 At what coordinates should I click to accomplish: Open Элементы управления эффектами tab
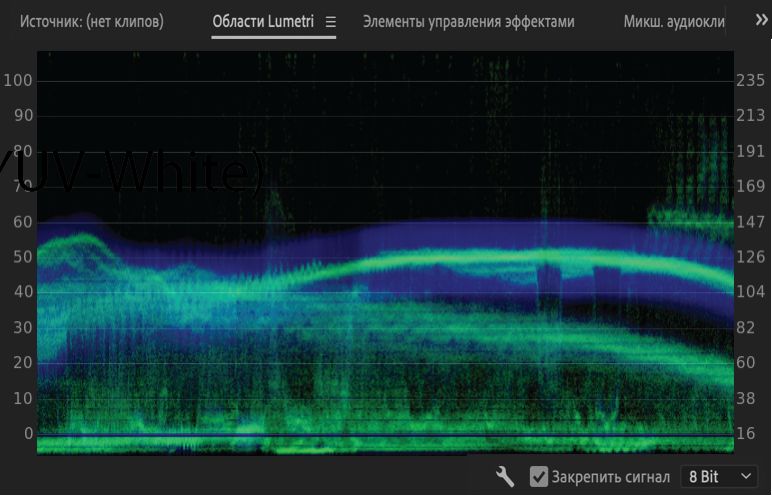469,22
